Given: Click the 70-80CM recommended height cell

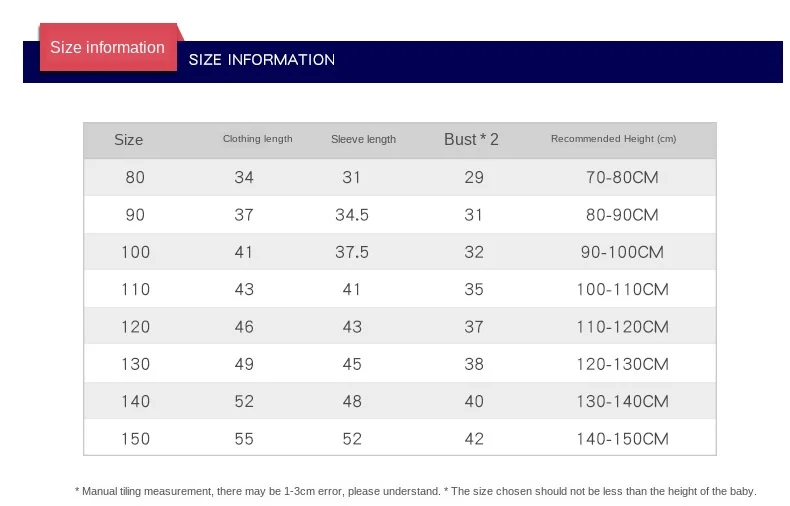Looking at the screenshot, I should 622,177.
